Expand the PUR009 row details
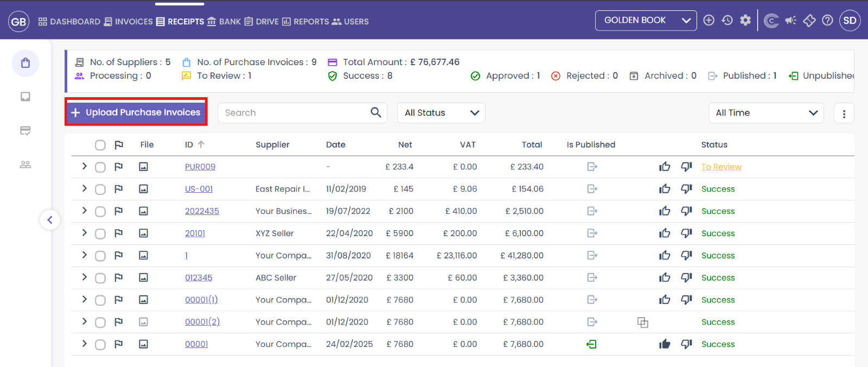The height and width of the screenshot is (367, 868). coord(84,166)
